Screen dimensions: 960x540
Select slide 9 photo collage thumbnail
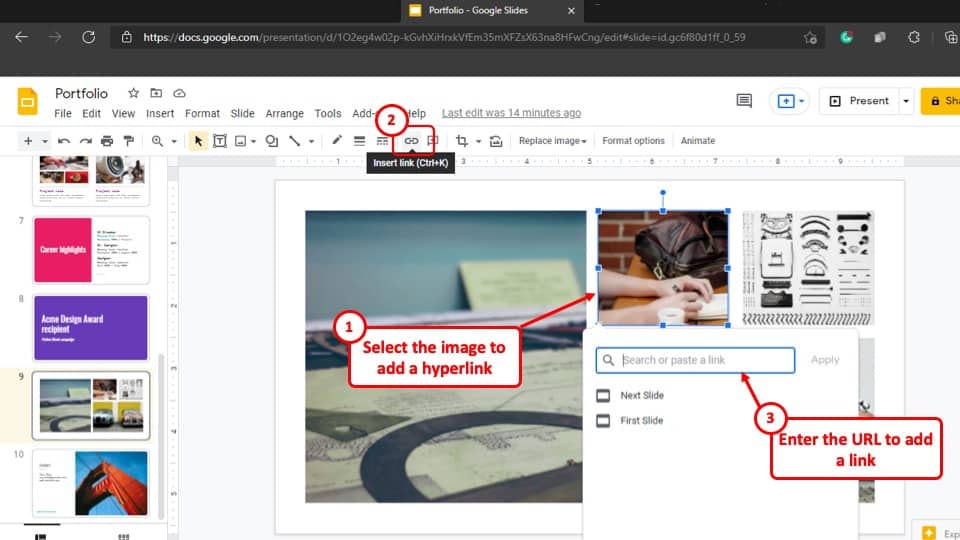pos(91,405)
